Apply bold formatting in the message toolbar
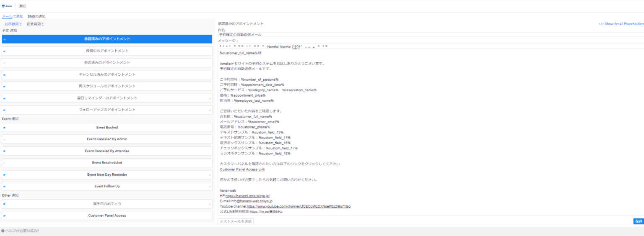Image resolution: width=644 pixels, height=236 pixels. (x=220, y=46)
